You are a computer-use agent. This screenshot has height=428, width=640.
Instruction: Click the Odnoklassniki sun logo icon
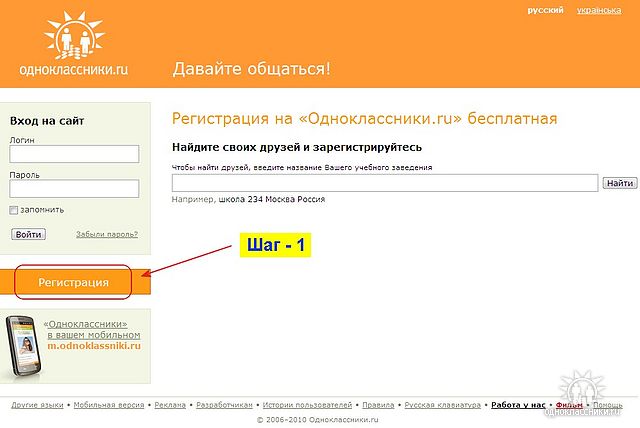(74, 35)
